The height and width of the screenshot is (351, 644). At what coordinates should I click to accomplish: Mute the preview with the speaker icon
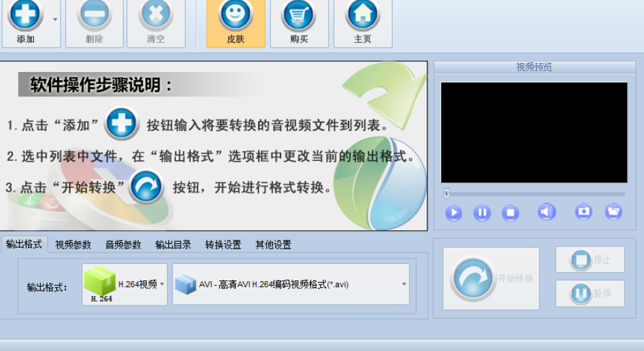(546, 212)
